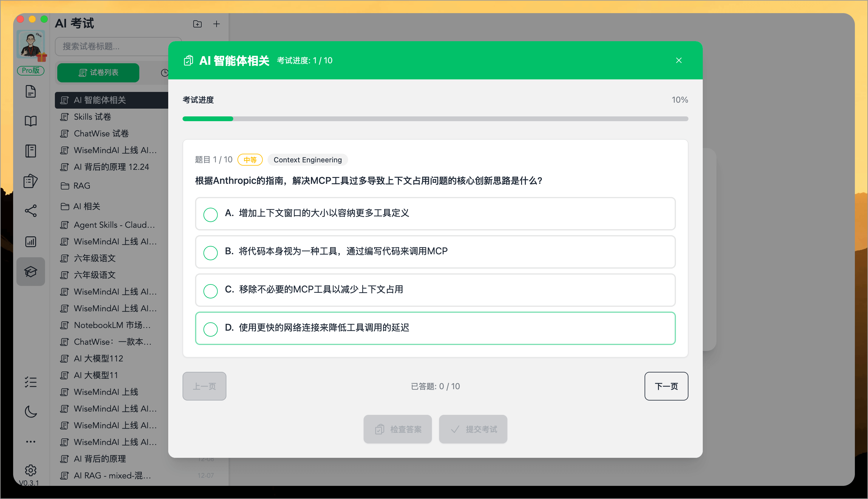This screenshot has width=868, height=499.
Task: Open the exams section via the graduation cap icon
Action: 30,271
